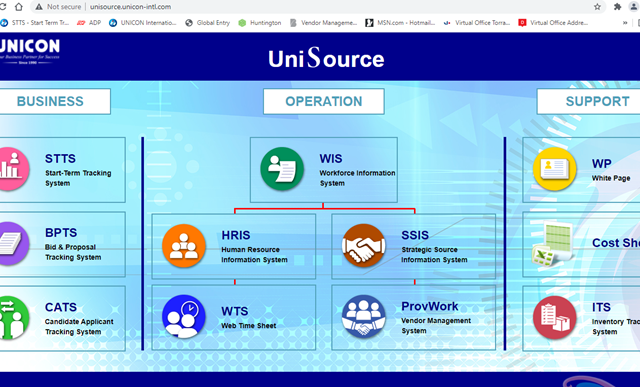The image size is (640, 387).
Task: Open the Global Entry bookmark
Action: click(207, 23)
